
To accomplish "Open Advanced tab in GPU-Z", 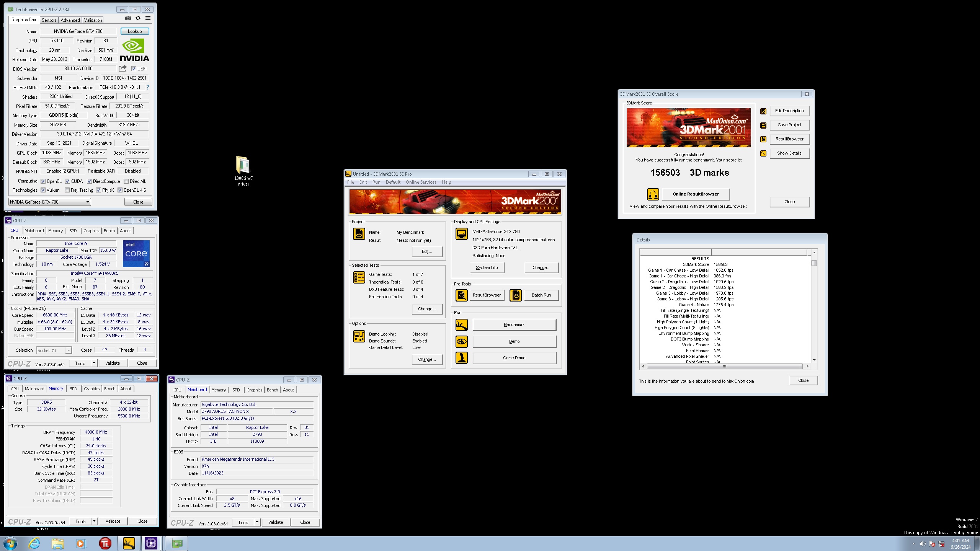I will (x=70, y=20).
